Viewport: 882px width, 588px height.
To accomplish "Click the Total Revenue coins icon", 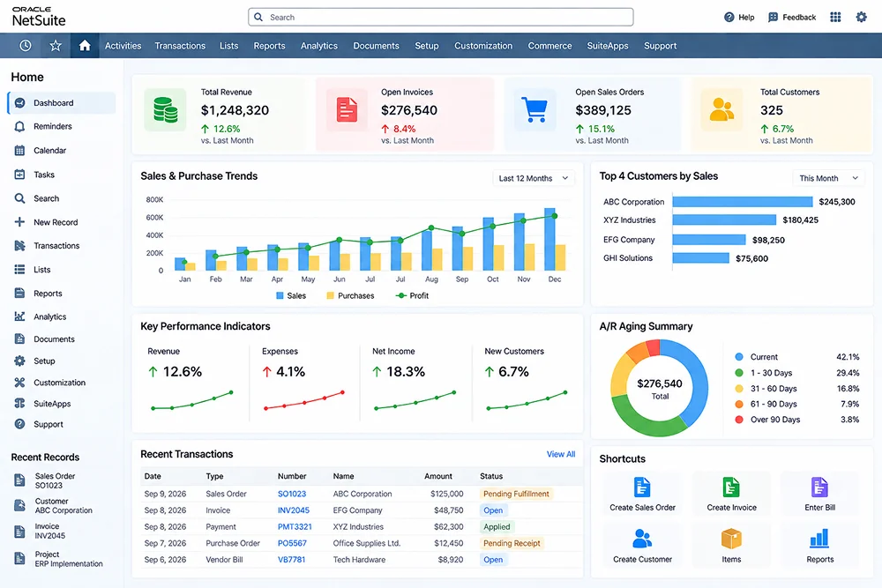I will [x=166, y=110].
